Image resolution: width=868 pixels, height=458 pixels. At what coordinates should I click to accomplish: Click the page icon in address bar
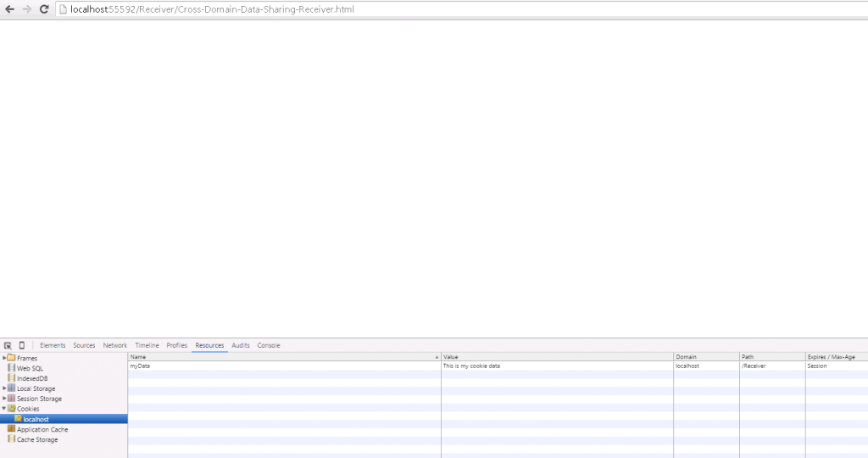click(x=63, y=9)
